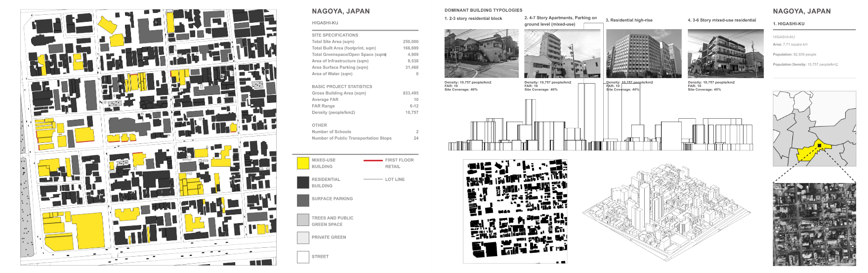This screenshot has height=273, width=868.
Task: Click the Area Surface Parking value 31,468
Action: tap(412, 67)
